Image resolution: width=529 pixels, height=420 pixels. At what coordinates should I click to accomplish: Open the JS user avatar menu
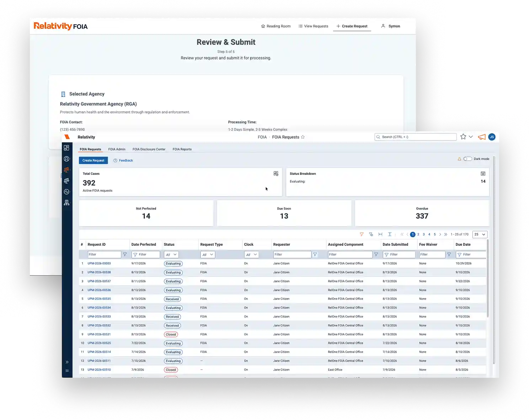click(492, 137)
